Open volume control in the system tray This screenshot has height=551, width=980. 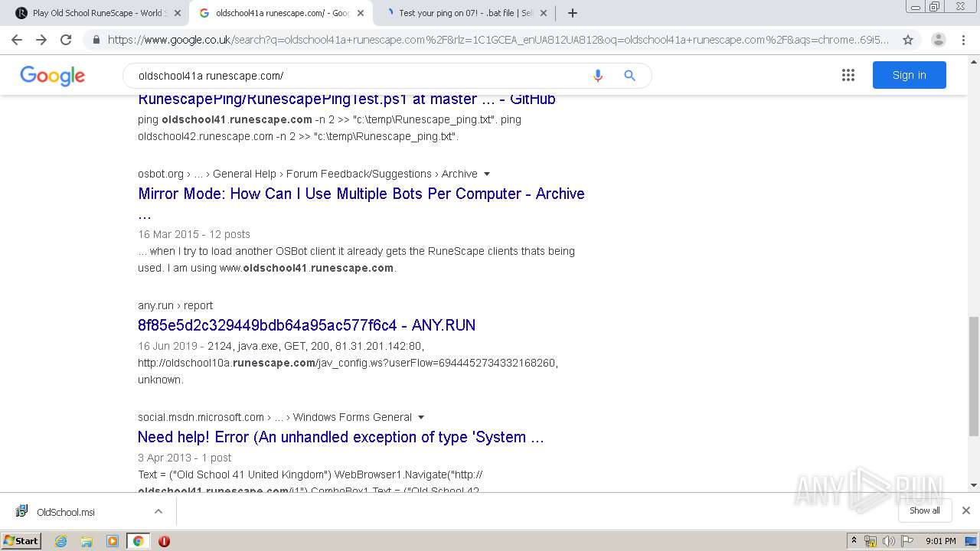(x=889, y=541)
